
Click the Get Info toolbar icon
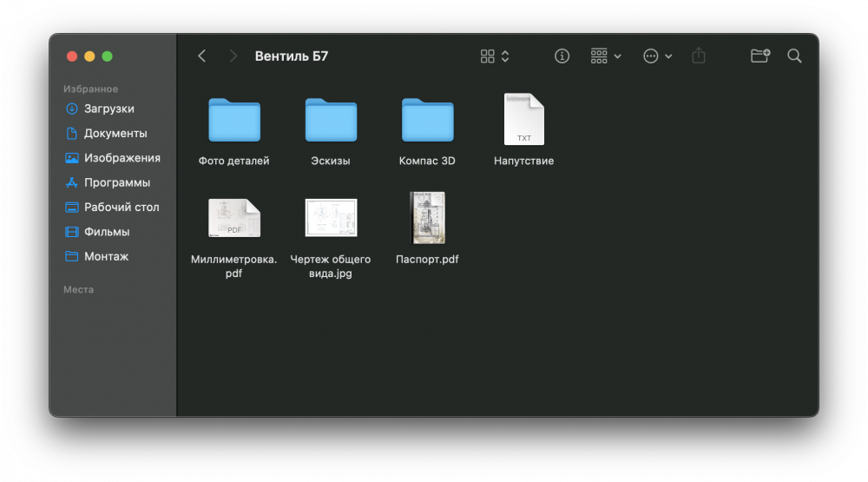(562, 56)
